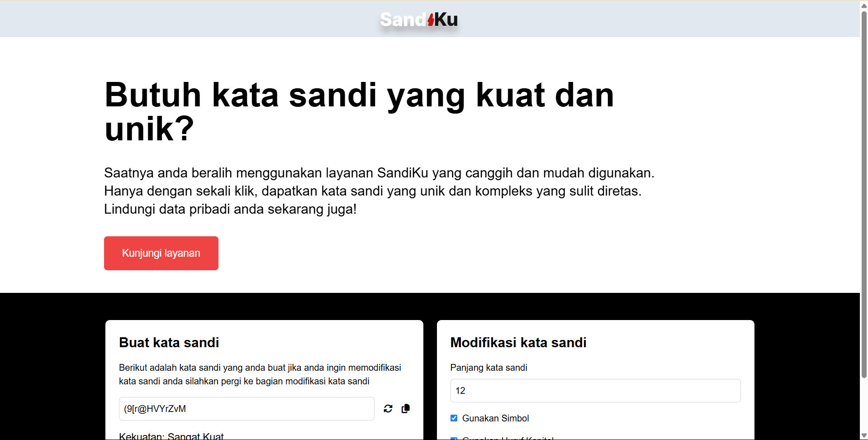868x440 pixels.
Task: Copy the generated password using the copy icon
Action: [405, 408]
